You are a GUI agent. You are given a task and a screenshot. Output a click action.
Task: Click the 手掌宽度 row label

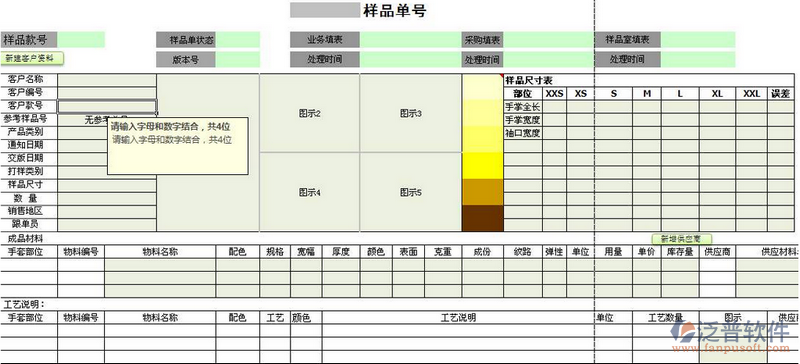pyautogui.click(x=523, y=120)
